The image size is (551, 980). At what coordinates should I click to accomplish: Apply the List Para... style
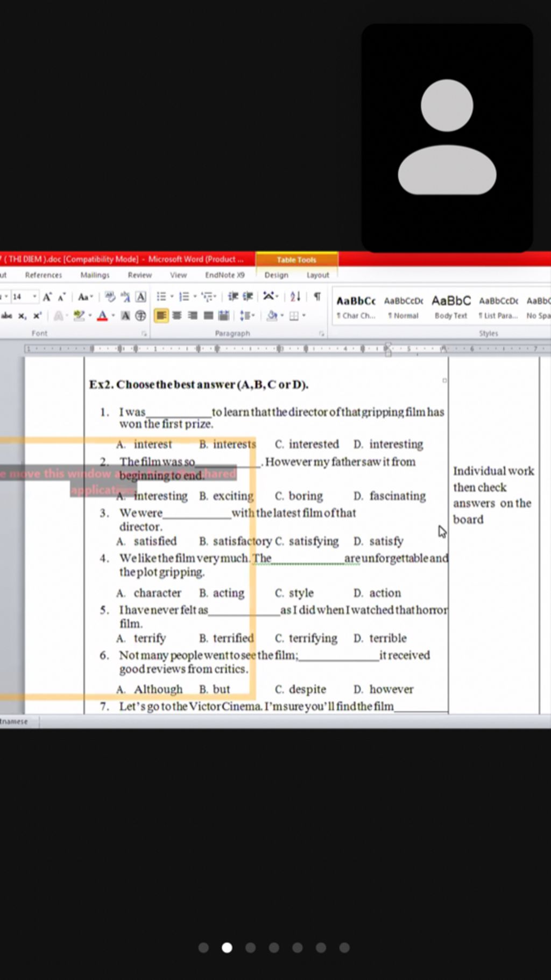point(498,307)
